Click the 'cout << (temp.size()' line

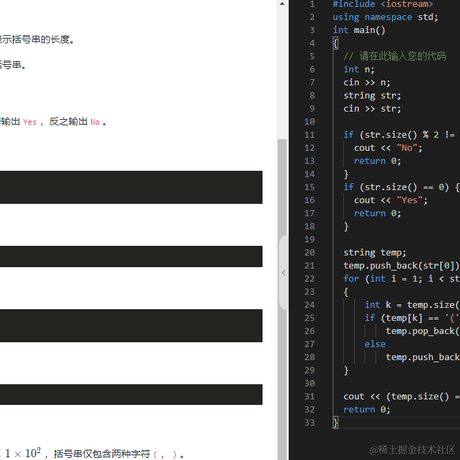[x=401, y=396]
